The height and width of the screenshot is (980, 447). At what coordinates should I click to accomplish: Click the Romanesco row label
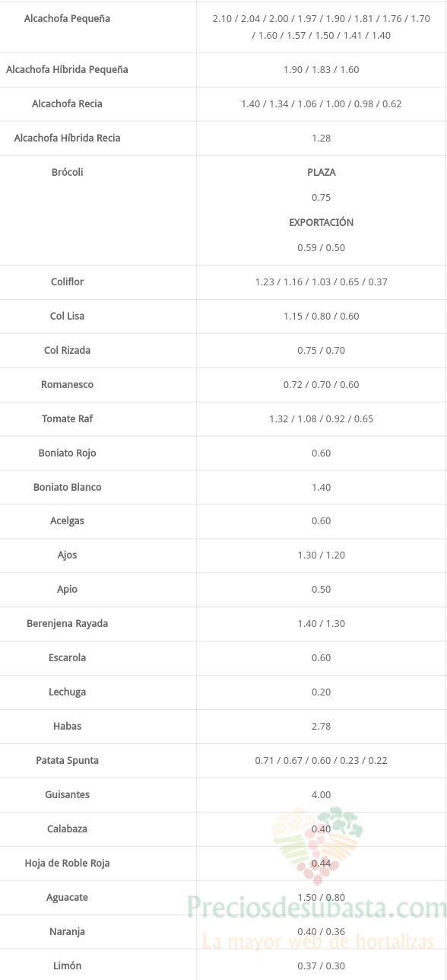click(67, 384)
